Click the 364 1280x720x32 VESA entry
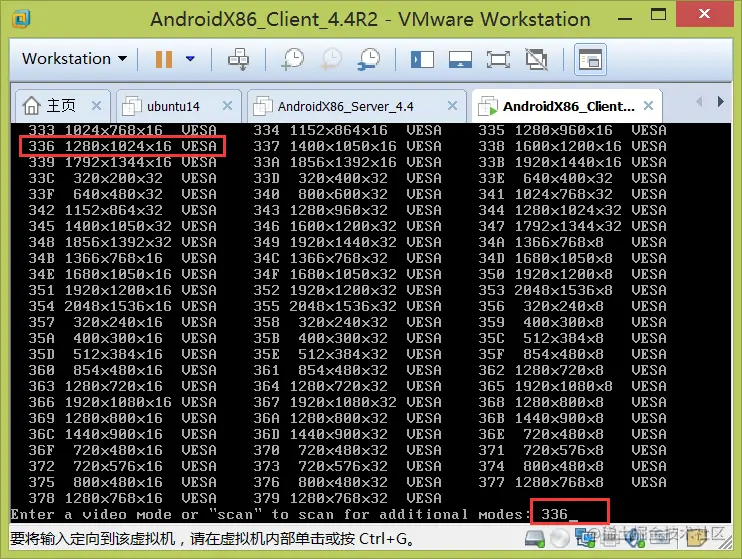The height and width of the screenshot is (559, 742). (x=347, y=386)
